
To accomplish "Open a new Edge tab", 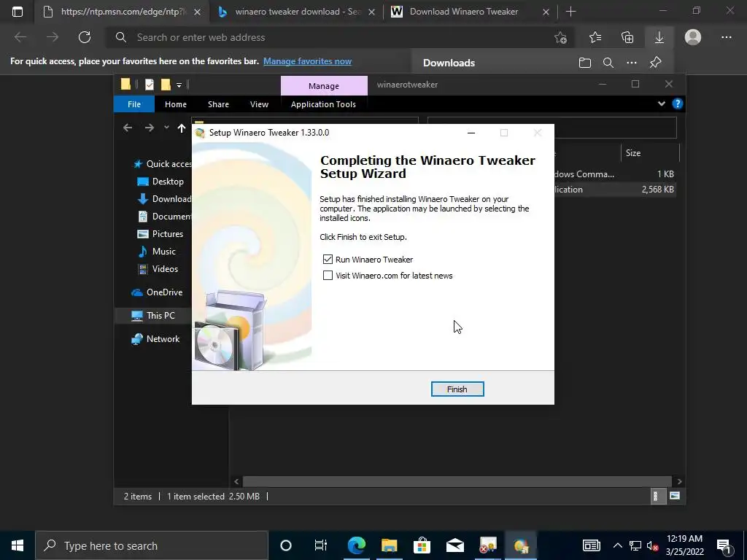I will [570, 12].
